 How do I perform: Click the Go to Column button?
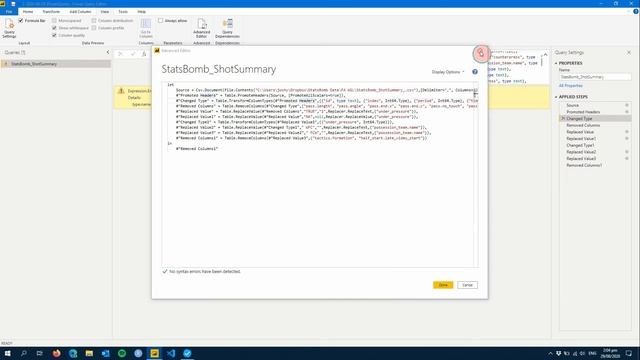(146, 28)
